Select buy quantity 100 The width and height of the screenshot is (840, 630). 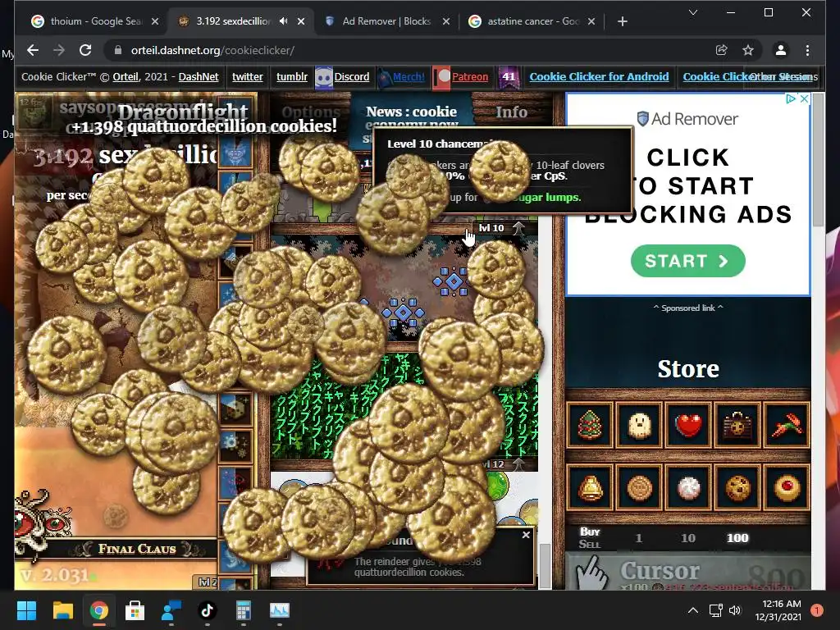737,538
